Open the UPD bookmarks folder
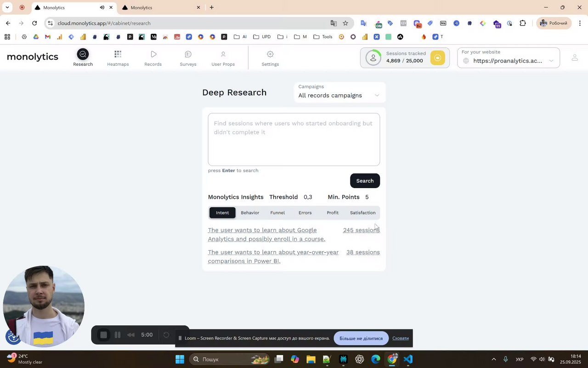The image size is (588, 368). tap(262, 37)
